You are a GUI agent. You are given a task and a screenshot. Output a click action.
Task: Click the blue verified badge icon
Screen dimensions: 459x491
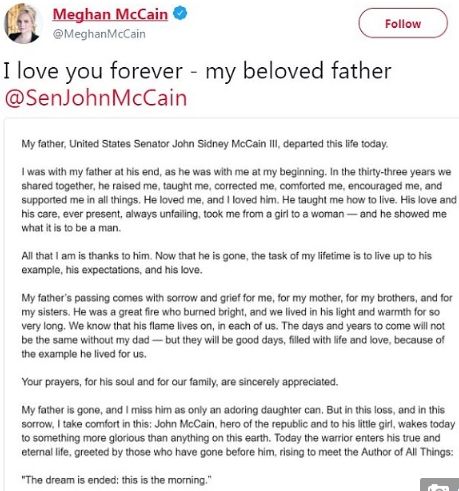point(180,14)
